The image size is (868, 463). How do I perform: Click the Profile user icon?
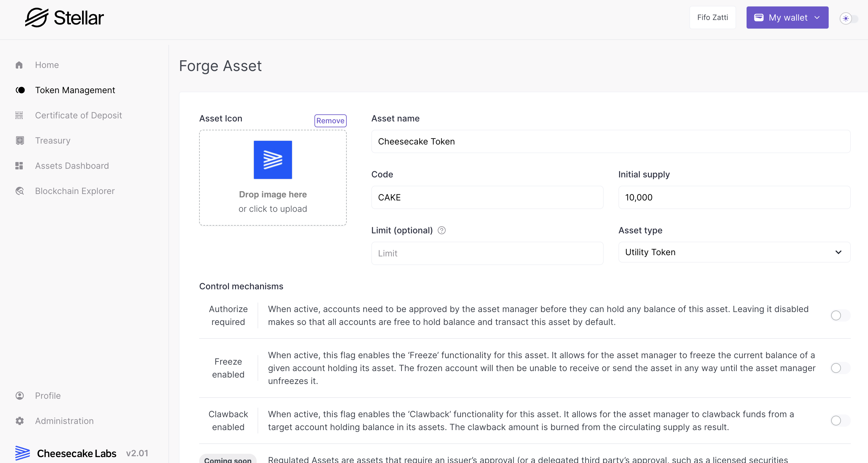click(20, 396)
